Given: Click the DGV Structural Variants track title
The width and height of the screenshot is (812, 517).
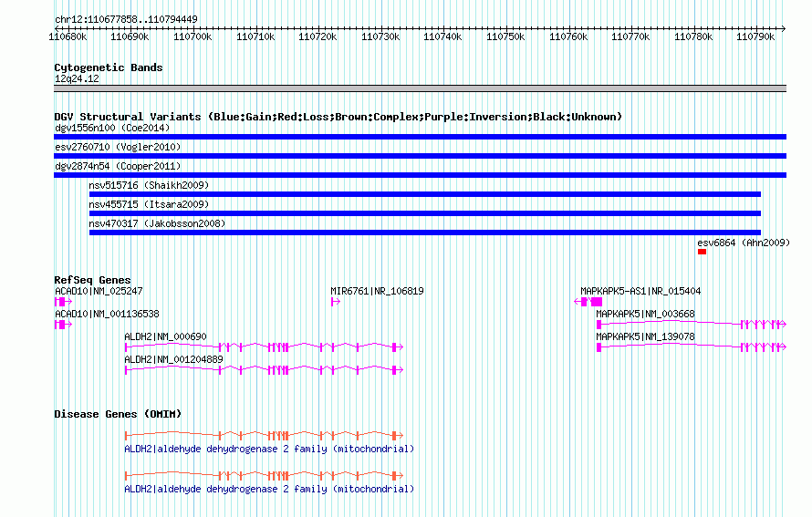Looking at the screenshot, I should [338, 117].
